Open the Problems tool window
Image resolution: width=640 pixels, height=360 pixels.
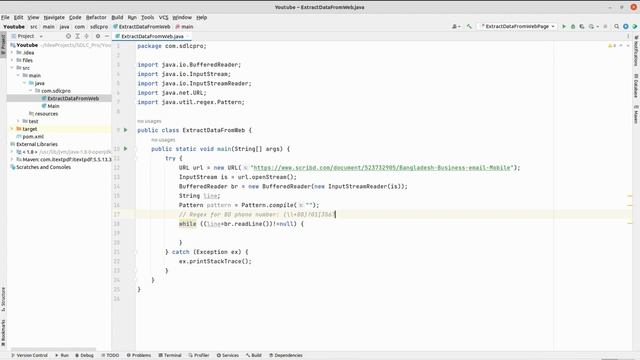(x=139, y=356)
